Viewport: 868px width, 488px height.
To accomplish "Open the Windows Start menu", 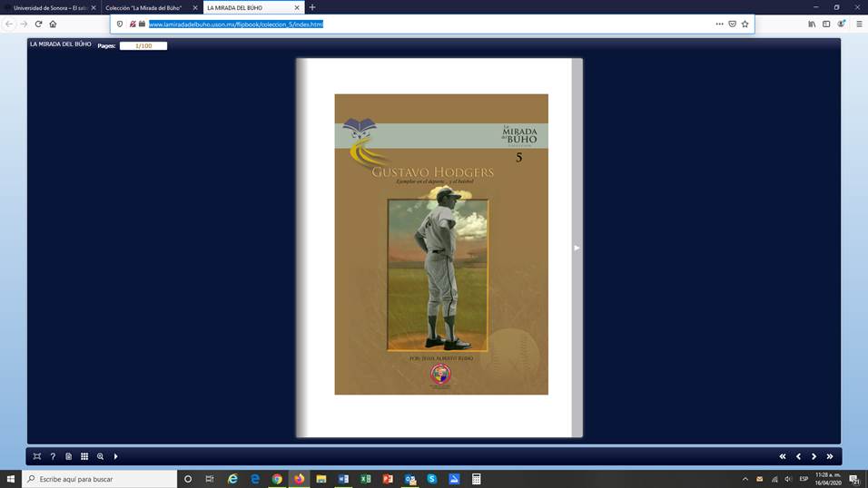I will point(11,479).
